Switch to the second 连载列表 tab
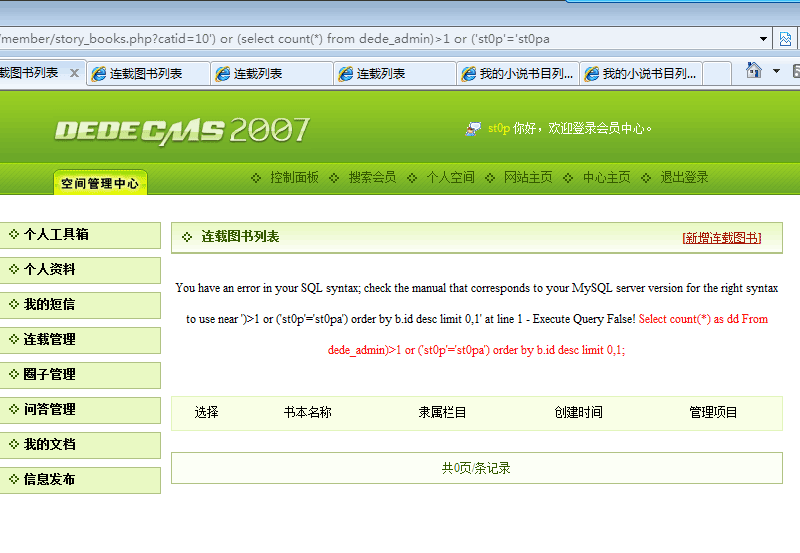 (x=394, y=74)
